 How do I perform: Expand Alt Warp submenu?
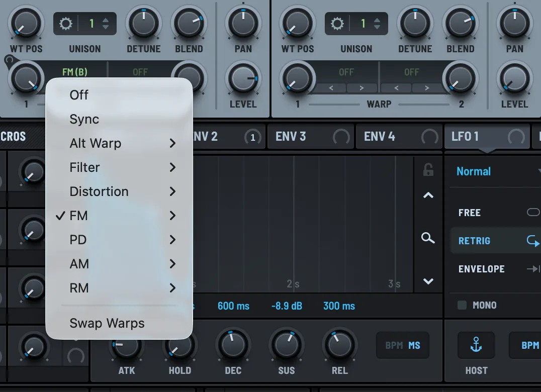119,143
